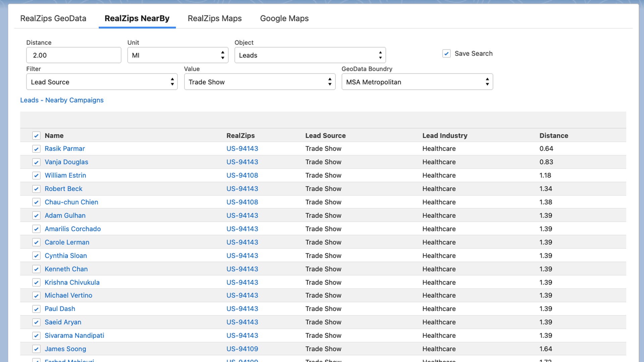
Task: Open the James Soong lead record
Action: point(65,349)
